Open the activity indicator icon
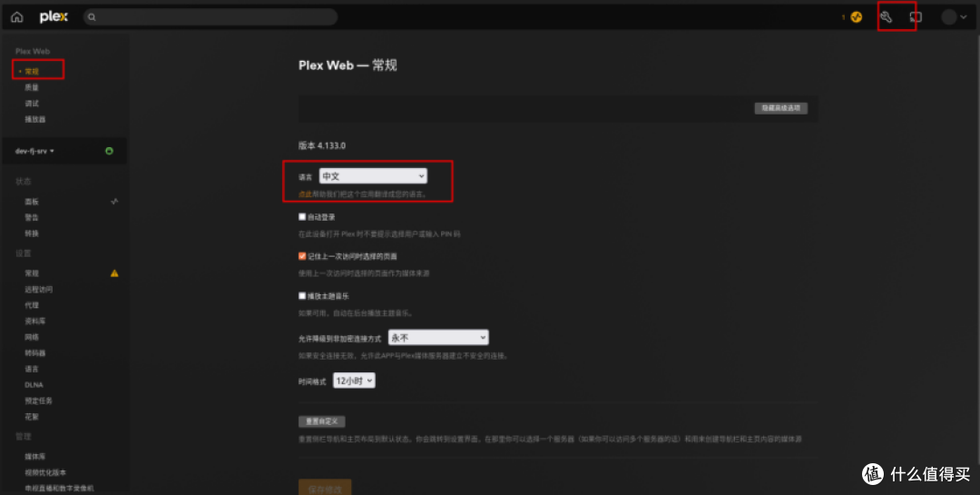Image resolution: width=980 pixels, height=495 pixels. pyautogui.click(x=857, y=17)
